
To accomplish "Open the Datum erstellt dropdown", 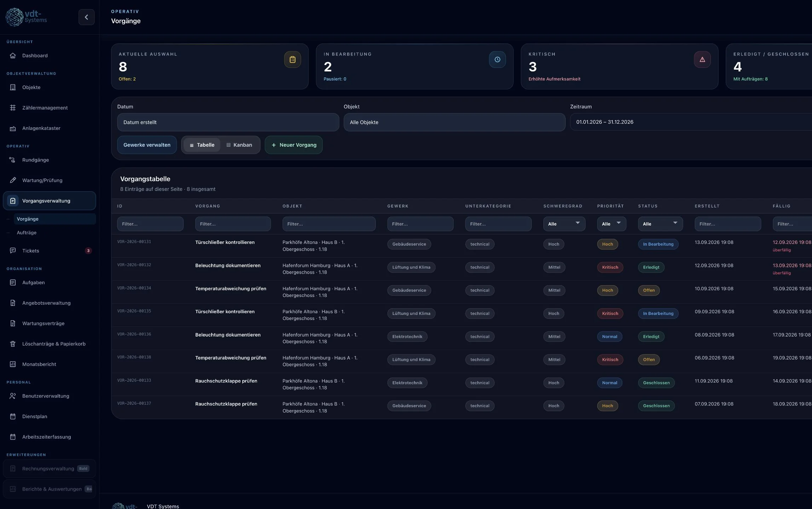I will pos(228,122).
